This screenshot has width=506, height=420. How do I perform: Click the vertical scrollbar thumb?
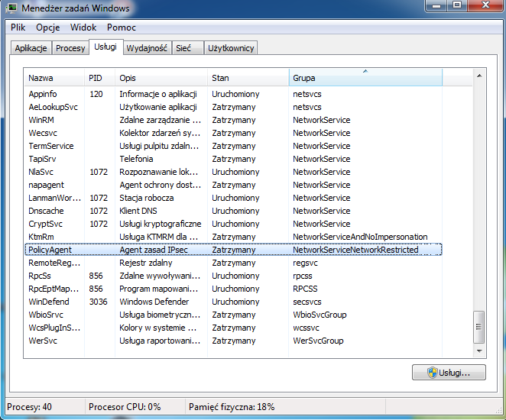pyautogui.click(x=479, y=327)
